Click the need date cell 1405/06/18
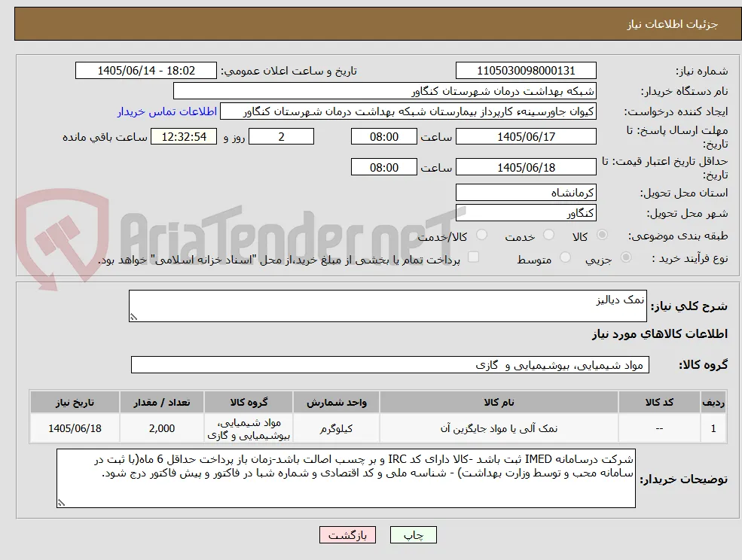 click(75, 428)
